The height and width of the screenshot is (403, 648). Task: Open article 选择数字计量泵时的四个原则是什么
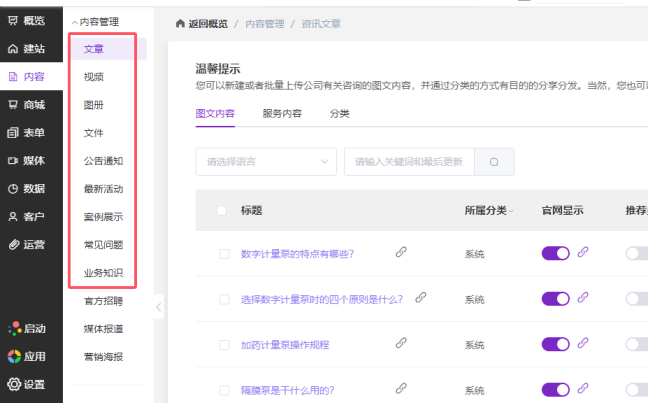pyautogui.click(x=322, y=299)
